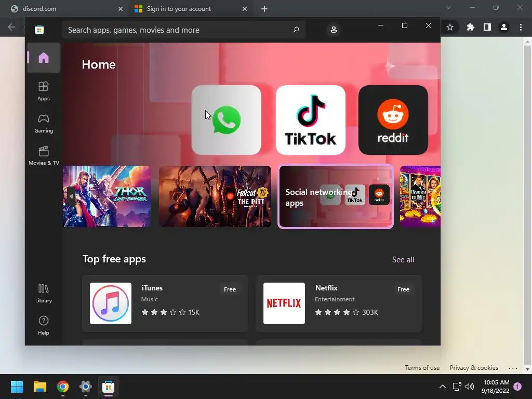Screen dimensions: 532x399
Task: Open network status tray icon
Action: [457, 387]
